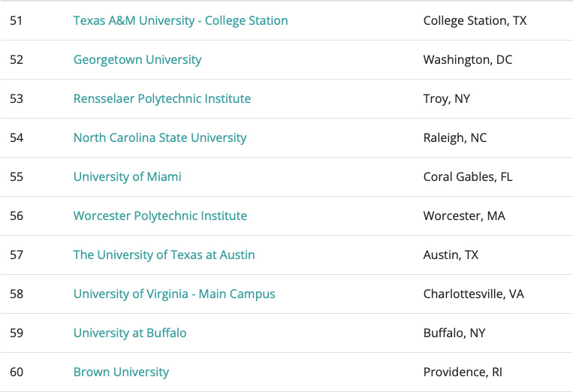The width and height of the screenshot is (573, 392).
Task: Click Worcester Polytechnic Institute link
Action: [160, 216]
